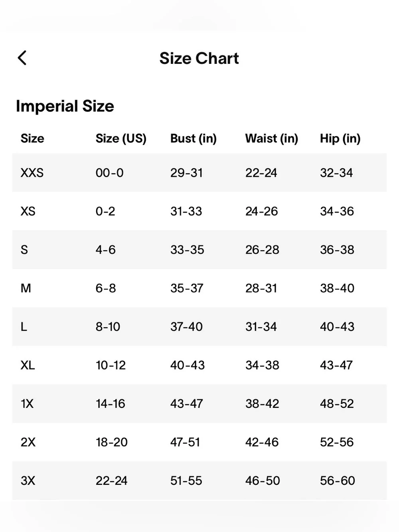Tap the back arrow icon
399x532 pixels.
22,58
